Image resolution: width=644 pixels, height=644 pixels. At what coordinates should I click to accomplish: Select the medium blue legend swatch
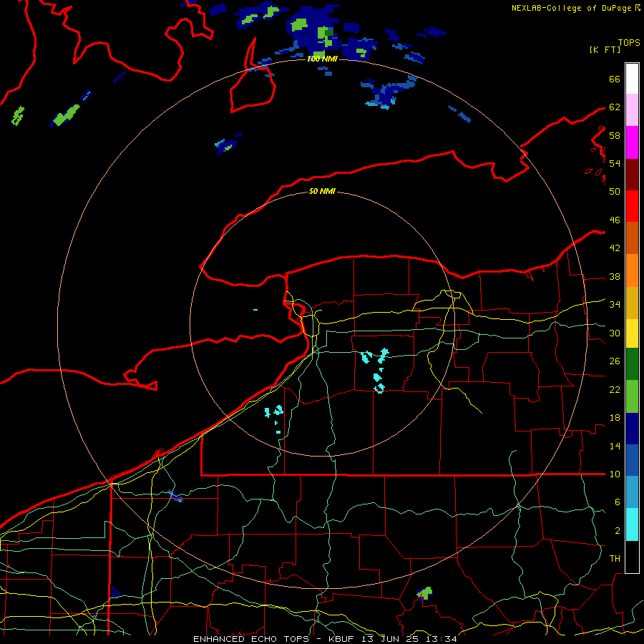632,460
